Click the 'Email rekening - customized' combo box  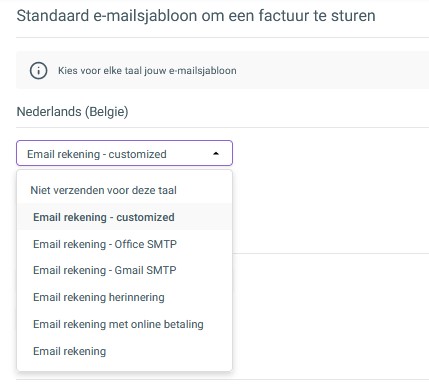(x=124, y=153)
